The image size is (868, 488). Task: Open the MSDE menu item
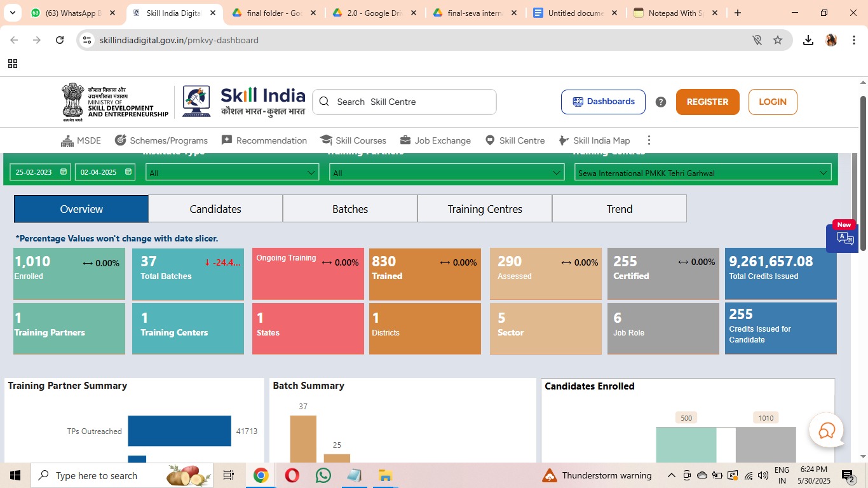pyautogui.click(x=81, y=140)
